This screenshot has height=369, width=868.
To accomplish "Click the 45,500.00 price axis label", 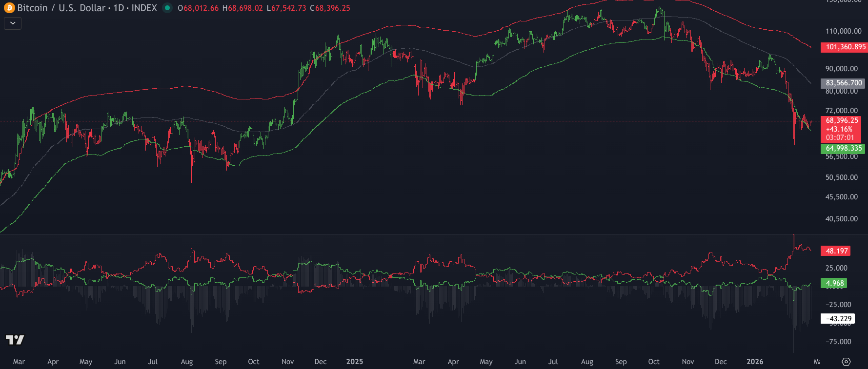I will coord(842,197).
